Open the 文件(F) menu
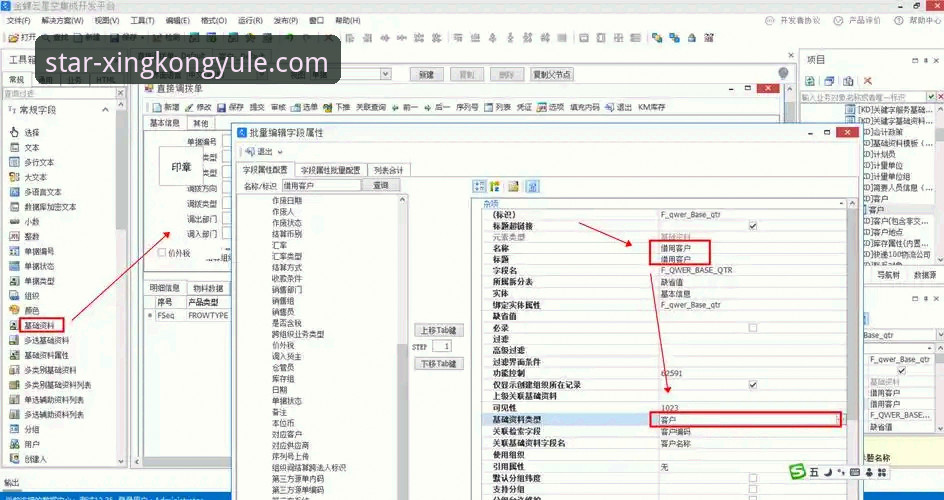This screenshot has height=500, width=944. 19,20
